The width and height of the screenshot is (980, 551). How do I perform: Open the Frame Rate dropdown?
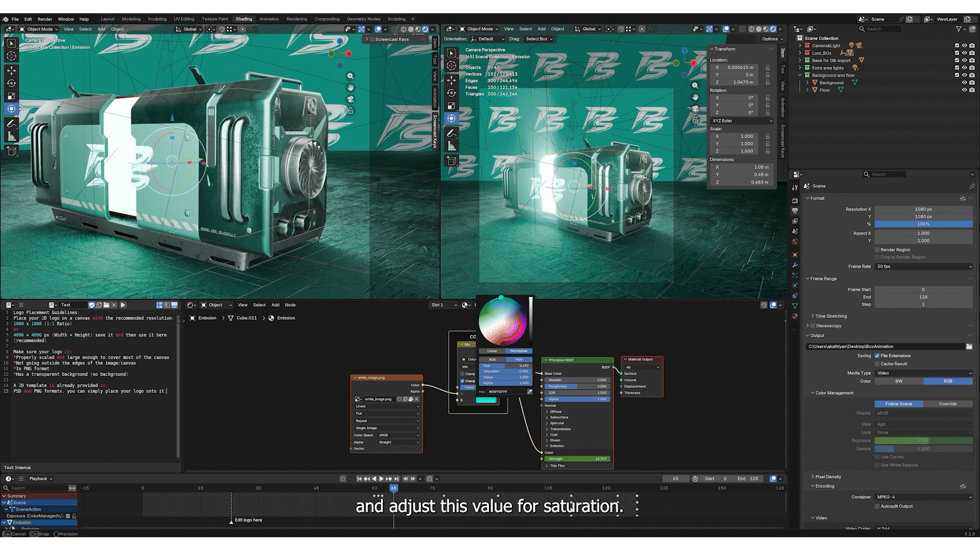pyautogui.click(x=923, y=266)
